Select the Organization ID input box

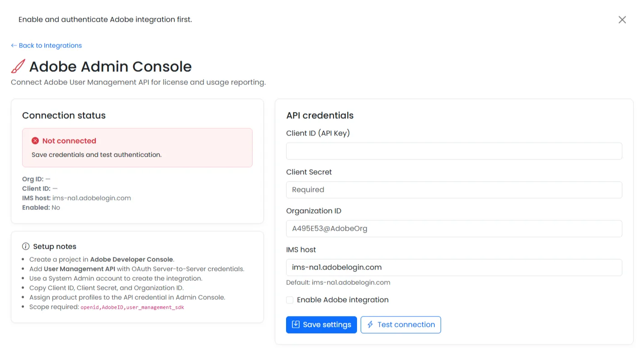click(x=454, y=228)
